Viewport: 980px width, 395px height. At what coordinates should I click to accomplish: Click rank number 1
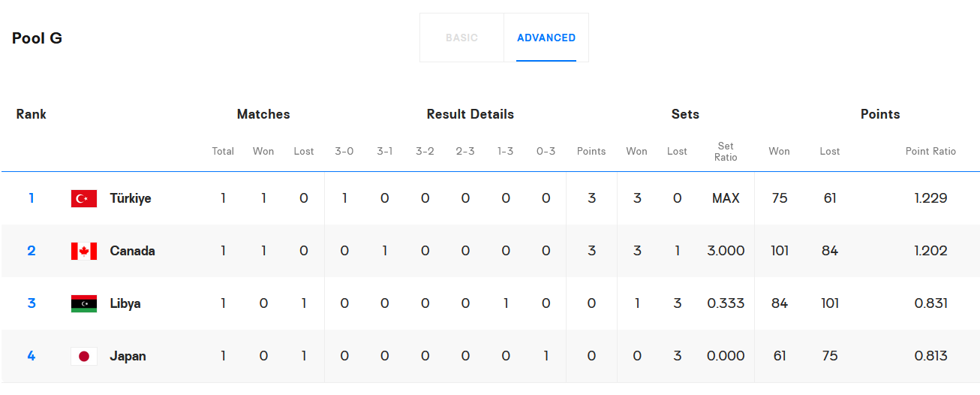point(32,198)
